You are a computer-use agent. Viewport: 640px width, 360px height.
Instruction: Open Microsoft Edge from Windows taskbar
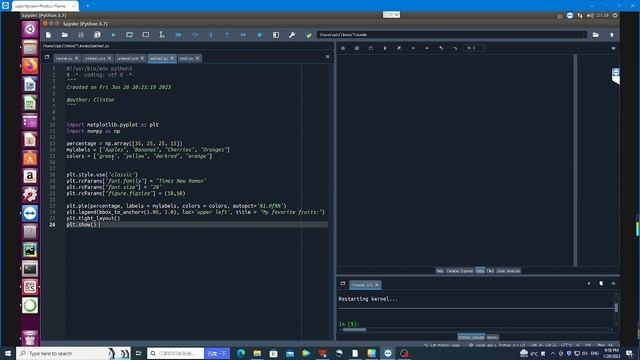[241, 353]
